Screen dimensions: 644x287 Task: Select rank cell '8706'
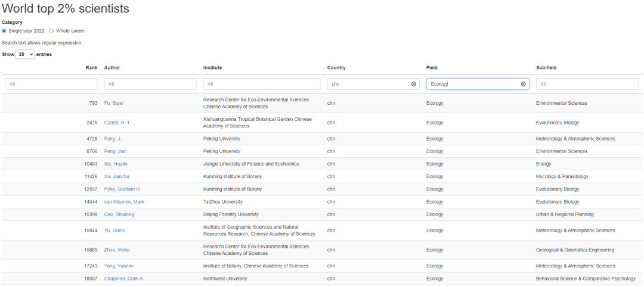point(92,151)
